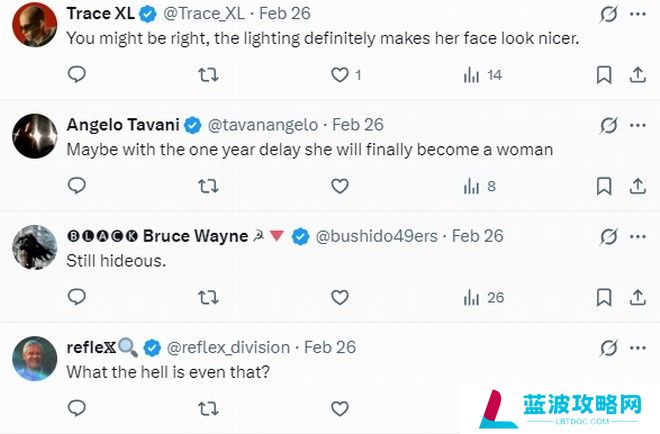Expand more menu on Angelo Tavani tweet
Viewport: 660px width, 434px height.
(x=638, y=125)
